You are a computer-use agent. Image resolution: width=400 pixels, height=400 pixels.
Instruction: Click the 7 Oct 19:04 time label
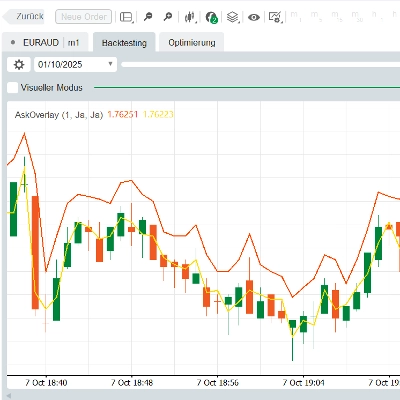(303, 383)
